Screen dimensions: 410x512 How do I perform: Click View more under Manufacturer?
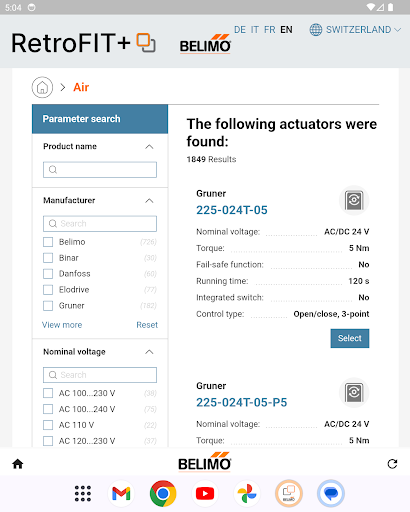[x=62, y=325]
